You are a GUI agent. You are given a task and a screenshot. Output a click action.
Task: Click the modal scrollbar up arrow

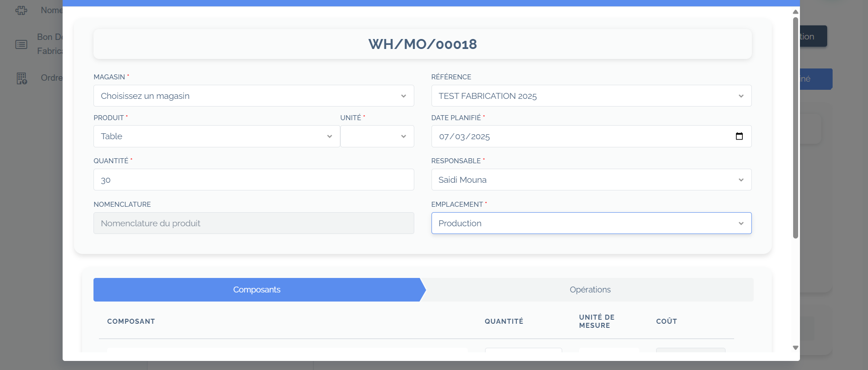click(795, 12)
